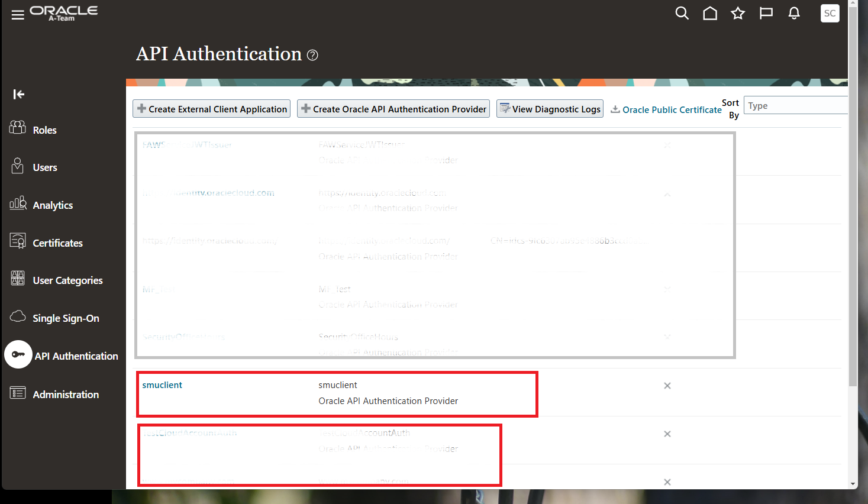This screenshot has height=504, width=868.
Task: Click the scrollbar down arrow
Action: tap(853, 484)
